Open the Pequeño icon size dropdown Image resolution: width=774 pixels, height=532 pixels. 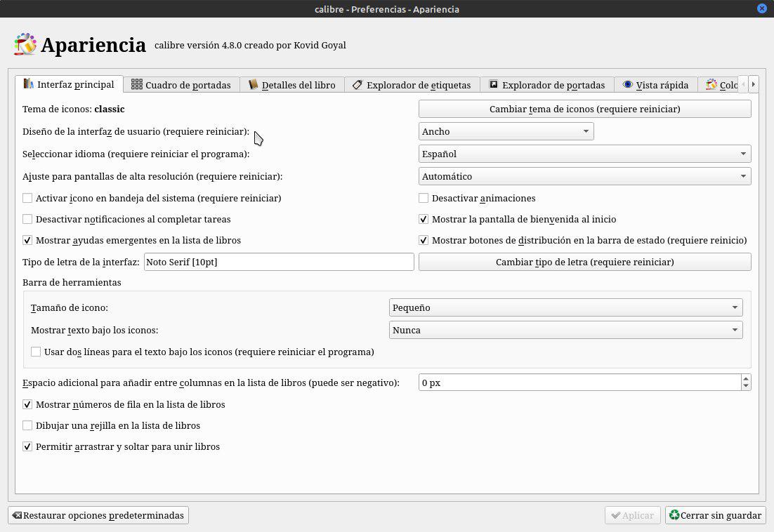coord(565,307)
